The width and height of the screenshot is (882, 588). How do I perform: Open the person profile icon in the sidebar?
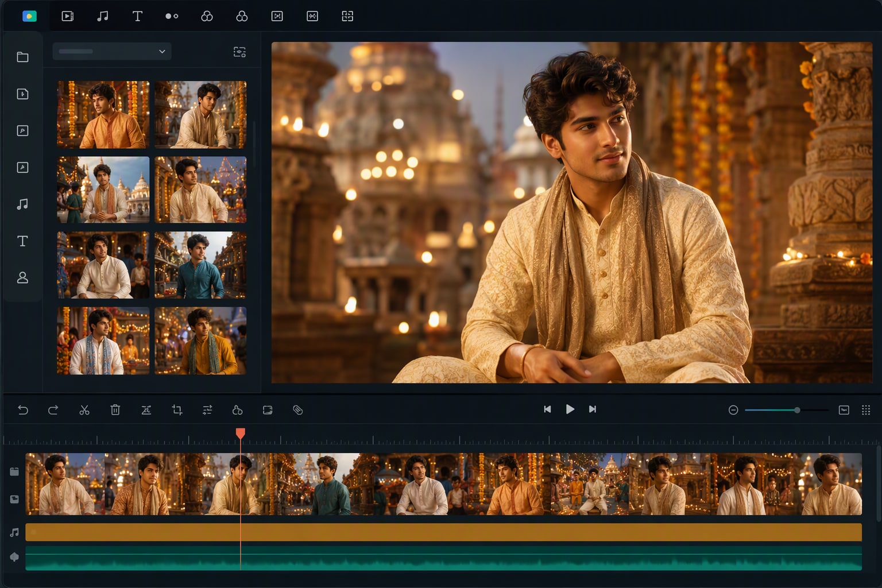pyautogui.click(x=22, y=277)
